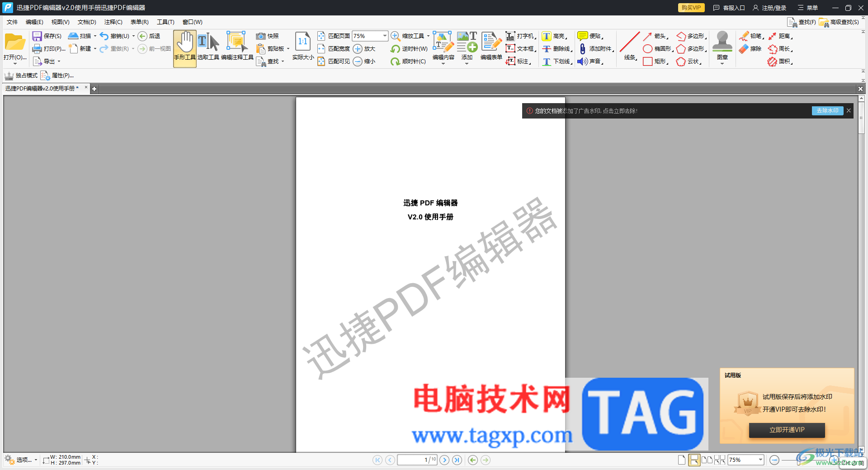This screenshot has width=868, height=470.
Task: Select the Cloud (云状) shape tool
Action: (x=689, y=62)
